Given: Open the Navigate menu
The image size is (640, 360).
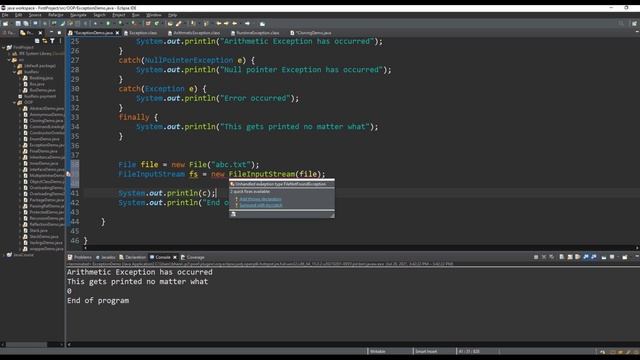Looking at the screenshot, I should click(x=78, y=15).
